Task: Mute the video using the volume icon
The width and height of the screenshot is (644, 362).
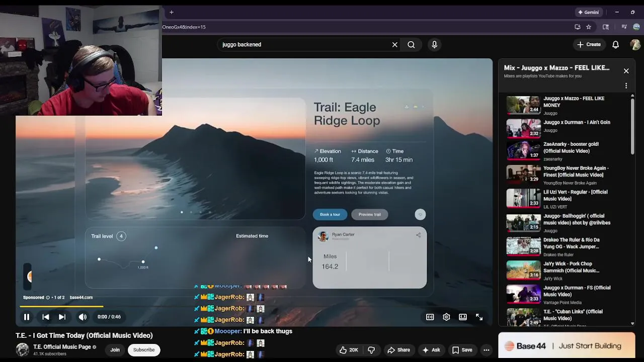Action: (x=83, y=317)
